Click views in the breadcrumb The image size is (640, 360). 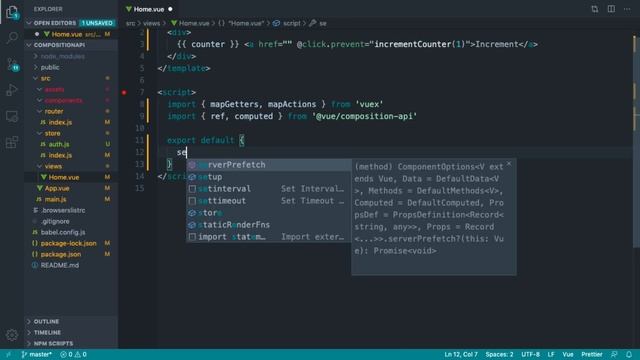[151, 23]
